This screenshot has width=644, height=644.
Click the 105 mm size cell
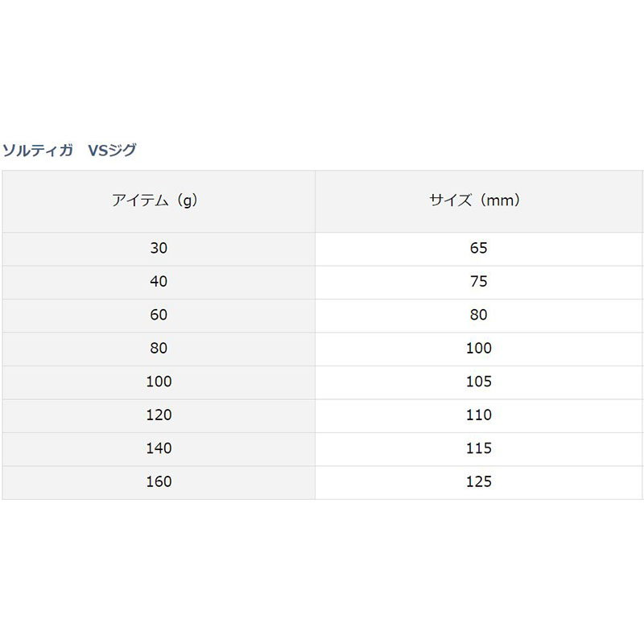point(478,382)
